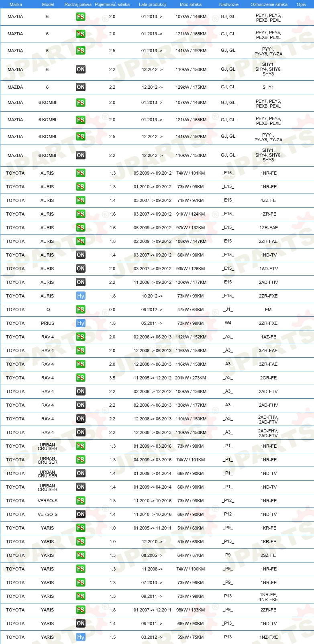Click engine code 1NZ-FXE
The image size is (314, 644).
point(269,637)
